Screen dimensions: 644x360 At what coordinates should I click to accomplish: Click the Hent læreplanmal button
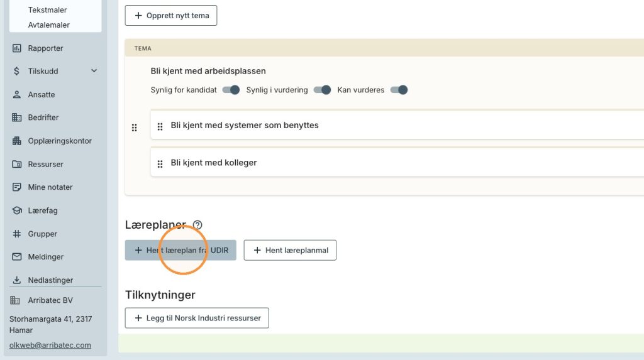290,251
